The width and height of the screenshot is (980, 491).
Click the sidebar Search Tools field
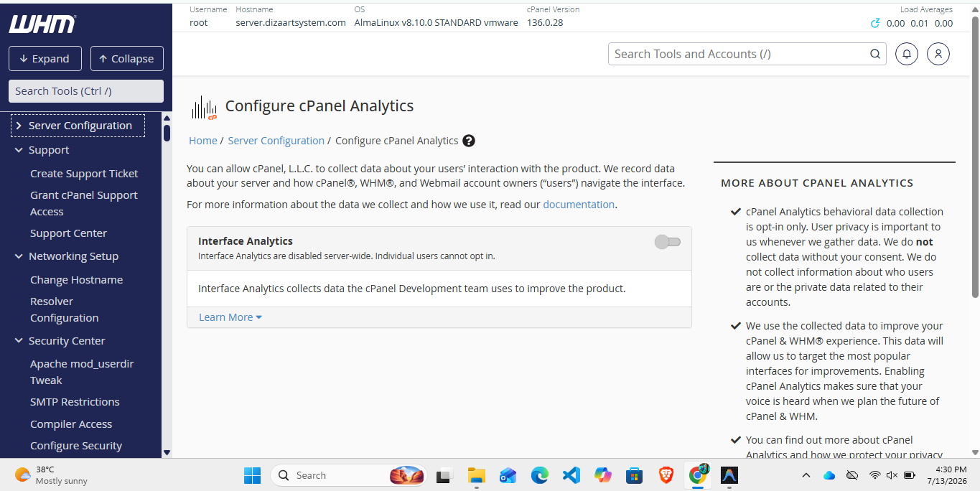[86, 91]
